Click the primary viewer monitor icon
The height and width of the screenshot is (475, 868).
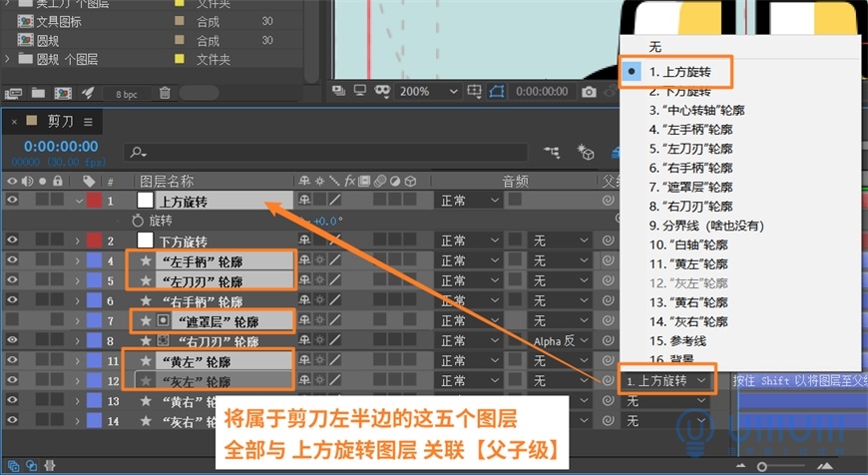coord(360,91)
